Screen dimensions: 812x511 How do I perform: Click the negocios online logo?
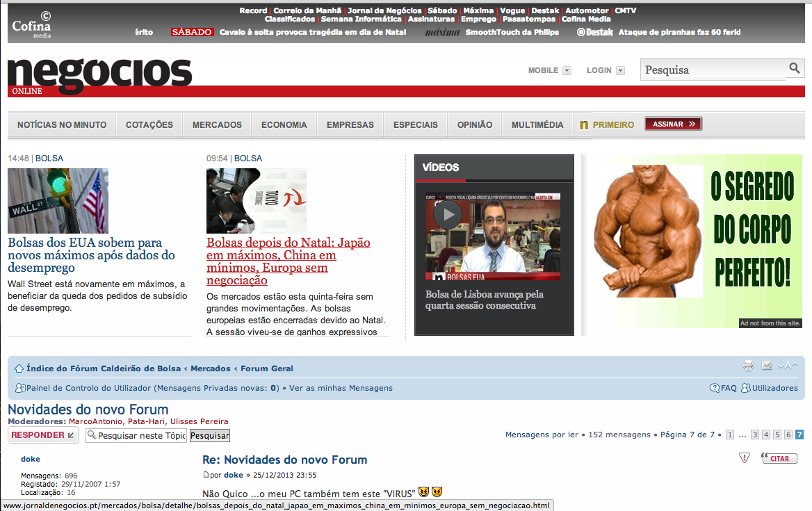click(99, 76)
